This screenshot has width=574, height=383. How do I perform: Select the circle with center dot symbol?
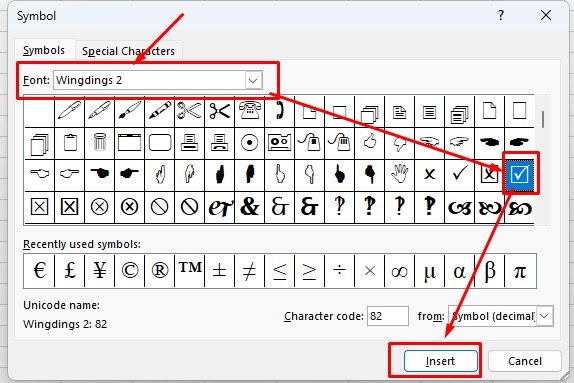pos(249,142)
